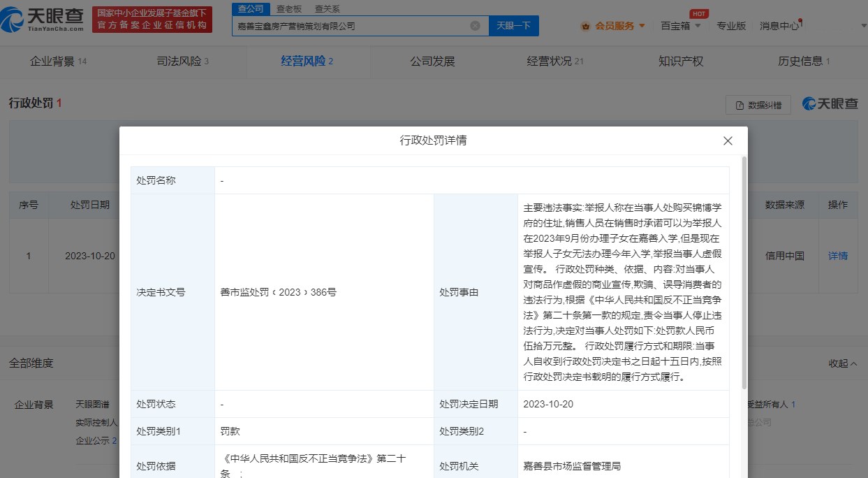
Task: Switch to the 经营风险 tab
Action: pyautogui.click(x=307, y=61)
